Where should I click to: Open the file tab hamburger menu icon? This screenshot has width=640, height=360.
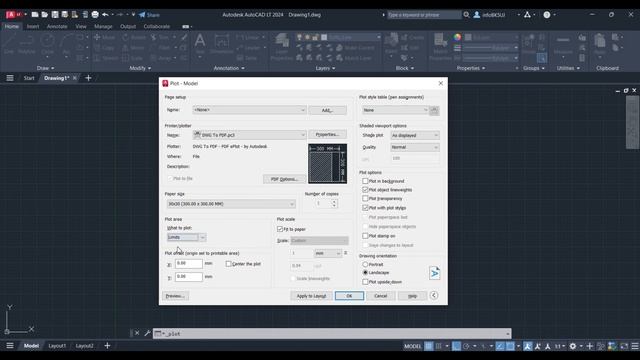click(x=10, y=78)
